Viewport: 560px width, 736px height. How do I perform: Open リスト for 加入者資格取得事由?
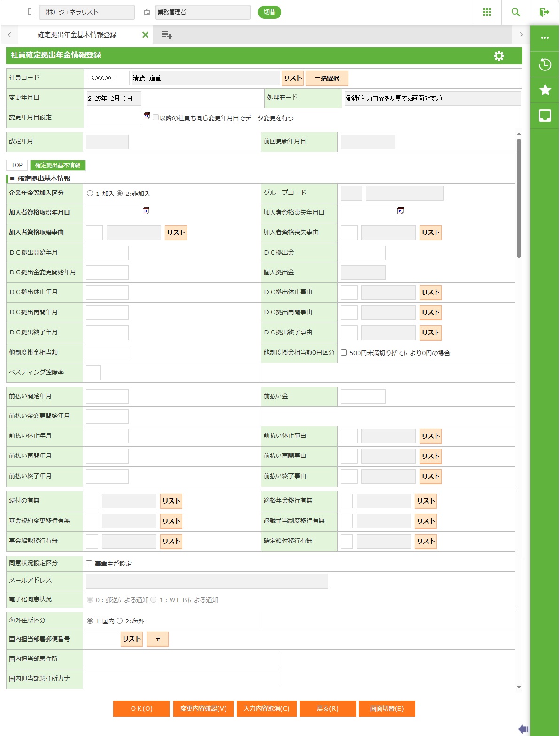[176, 233]
